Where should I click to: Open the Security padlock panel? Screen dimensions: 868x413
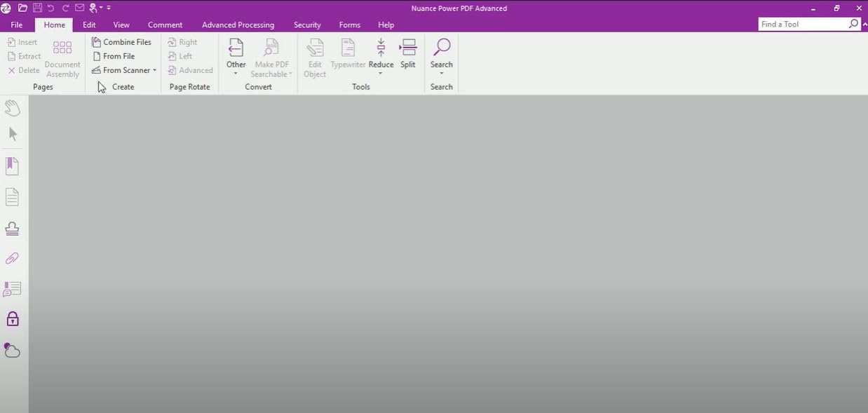pyautogui.click(x=13, y=319)
